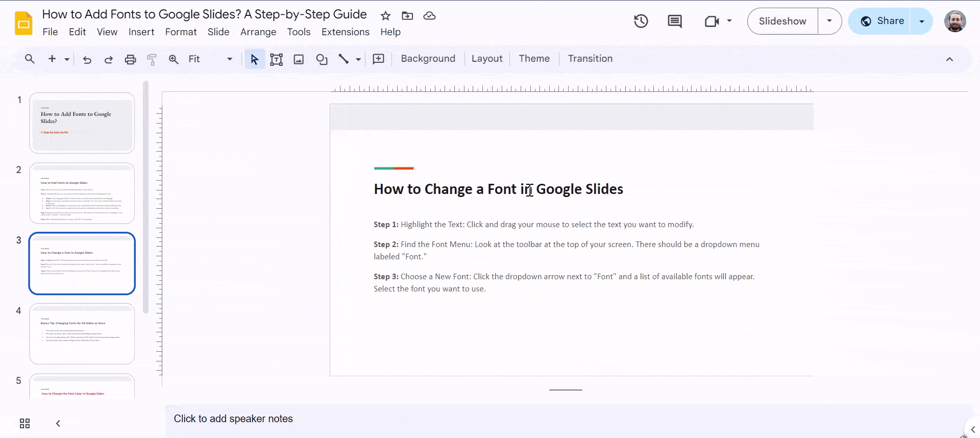The width and height of the screenshot is (980, 438).
Task: Select the text box tool
Action: (276, 59)
